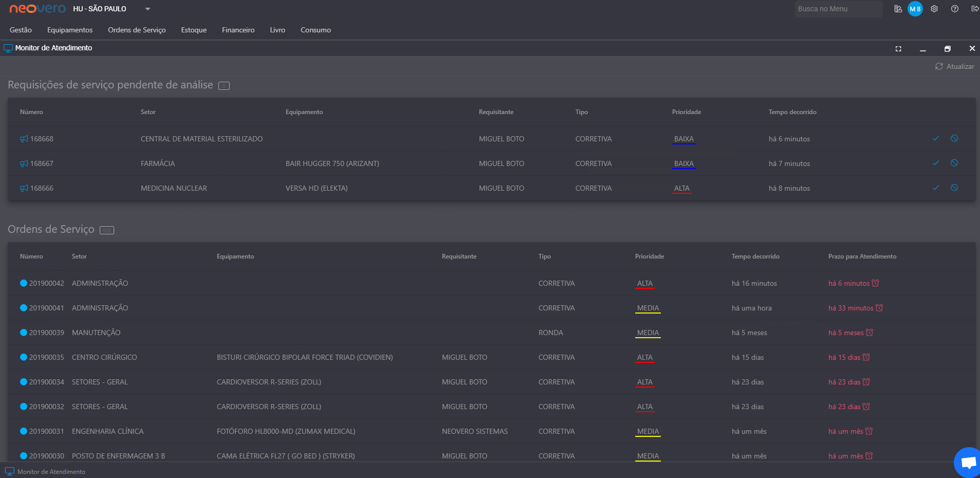Open the settings gear in header
Screen dimensions: 980x478
point(934,9)
